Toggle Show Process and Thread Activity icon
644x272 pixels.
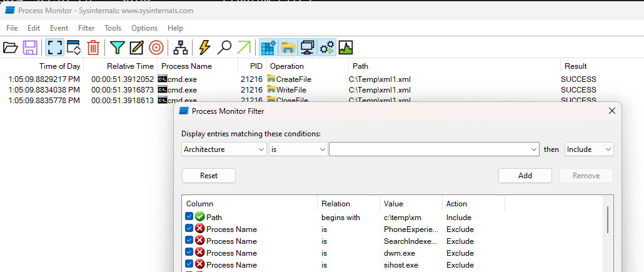(x=328, y=48)
